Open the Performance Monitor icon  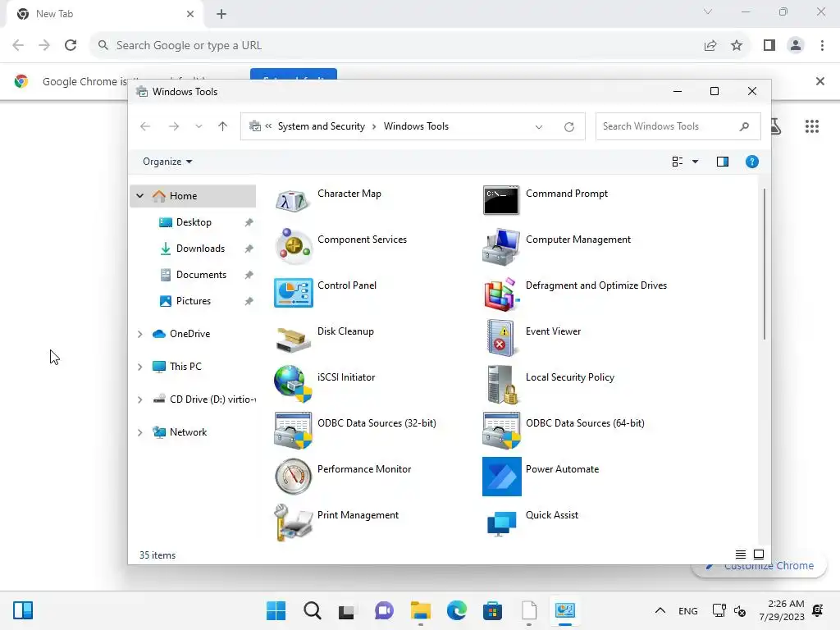293,477
